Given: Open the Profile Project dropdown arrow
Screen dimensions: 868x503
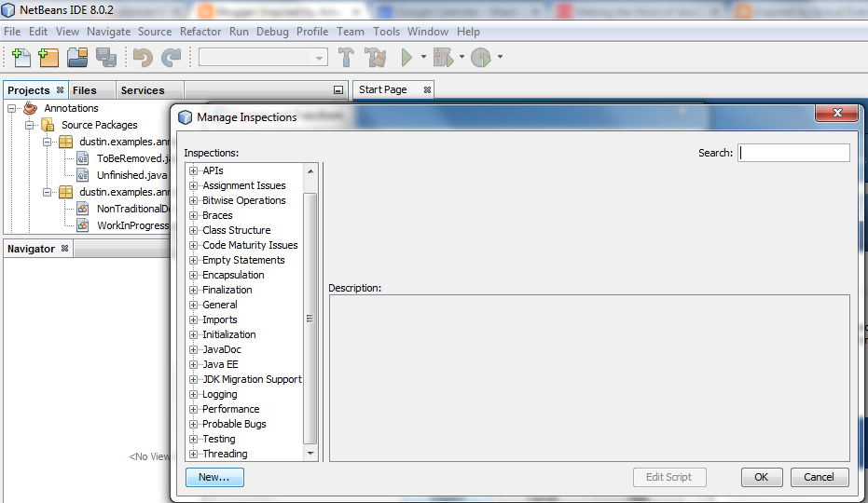Looking at the screenshot, I should click(500, 57).
